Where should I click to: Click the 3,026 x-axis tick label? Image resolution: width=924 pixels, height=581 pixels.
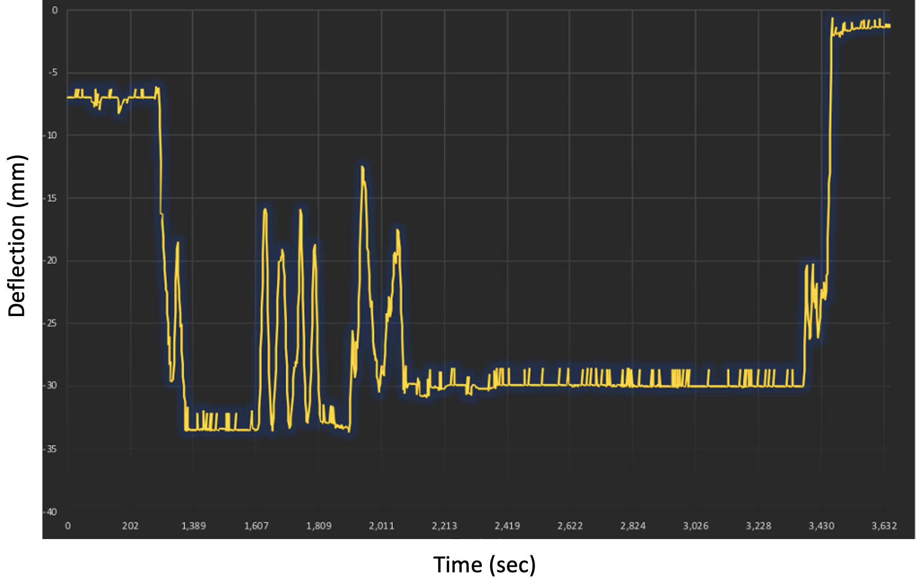coord(696,526)
